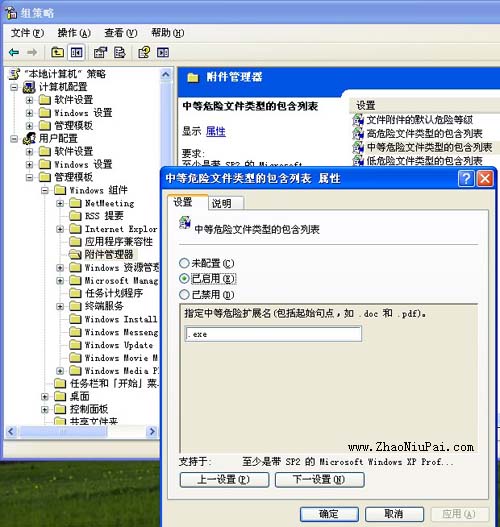Click the 上一设置(P) button
This screenshot has width=500, height=527.
(x=224, y=479)
